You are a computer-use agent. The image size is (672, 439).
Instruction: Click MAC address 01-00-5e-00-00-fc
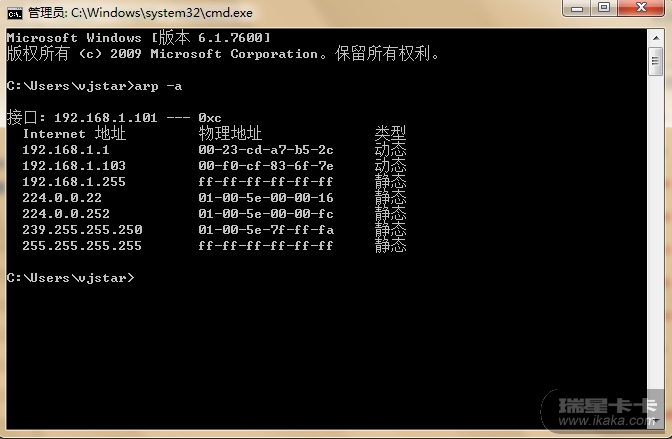coord(266,214)
